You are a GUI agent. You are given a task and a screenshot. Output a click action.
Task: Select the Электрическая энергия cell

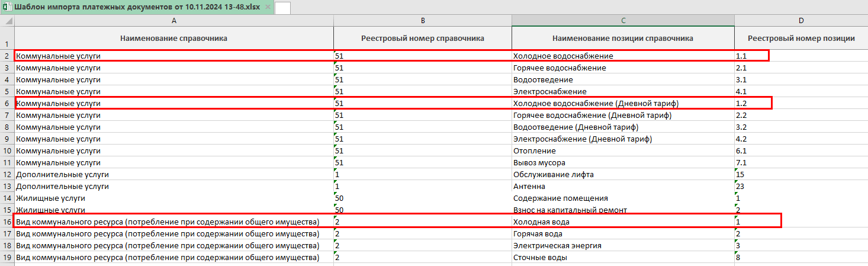coord(557,246)
